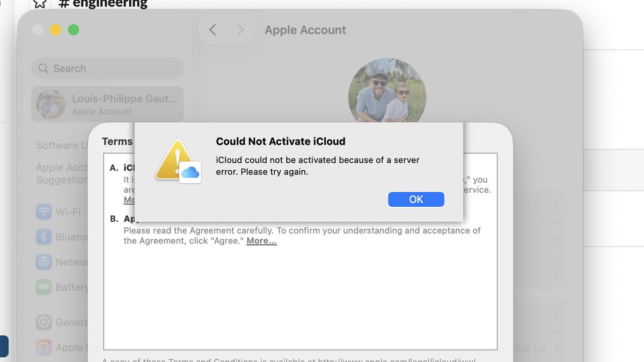Click the yellow minimize window button
Screen dimensions: 644x362
click(x=55, y=30)
